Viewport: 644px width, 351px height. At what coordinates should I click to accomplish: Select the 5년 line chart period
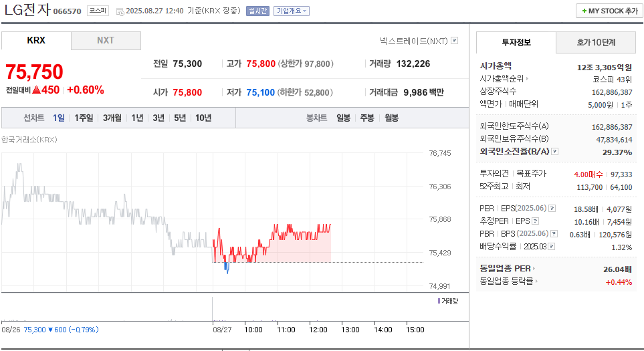point(180,118)
